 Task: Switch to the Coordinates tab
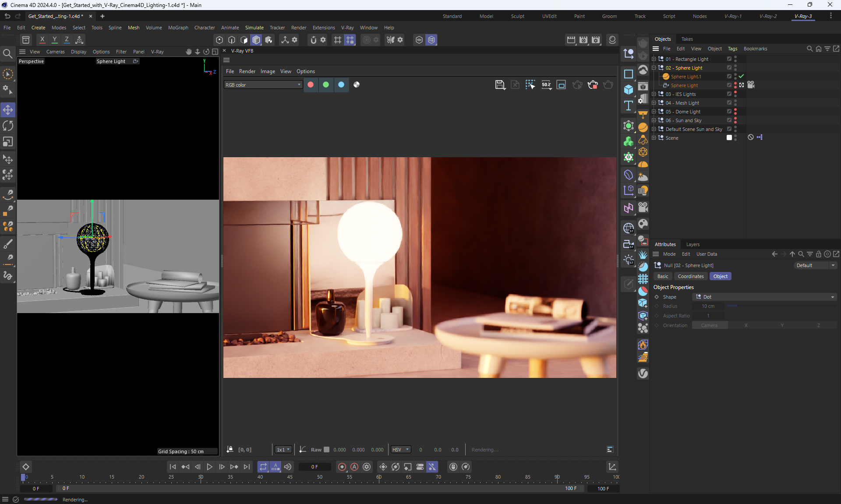tap(690, 276)
